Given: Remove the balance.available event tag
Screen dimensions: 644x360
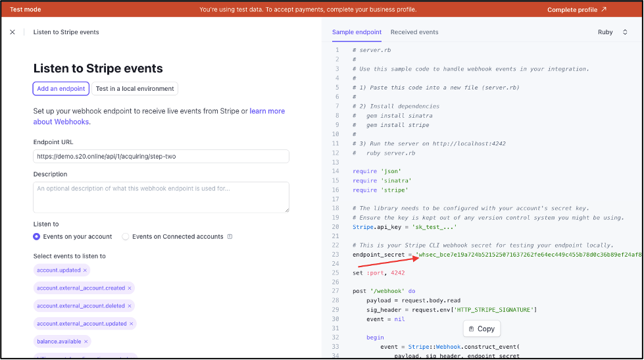Looking at the screenshot, I should point(86,342).
